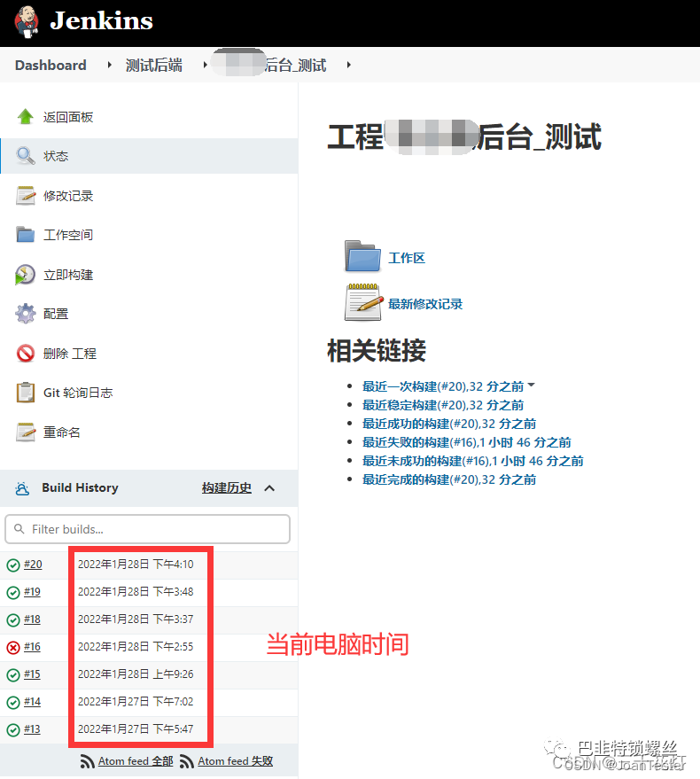This screenshot has height=779, width=700.
Task: Open Atom feed 全部 link
Action: 136,761
